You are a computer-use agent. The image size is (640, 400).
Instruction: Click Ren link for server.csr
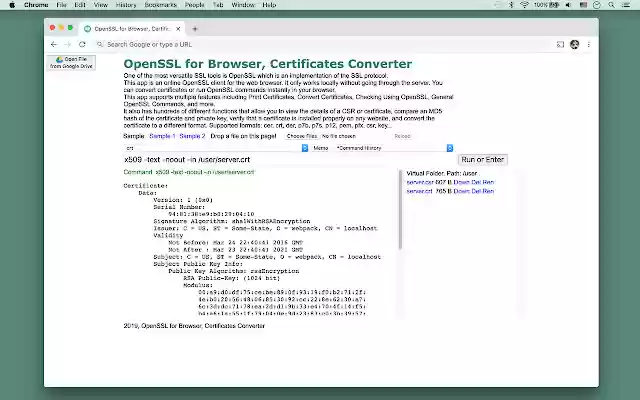[x=488, y=182]
